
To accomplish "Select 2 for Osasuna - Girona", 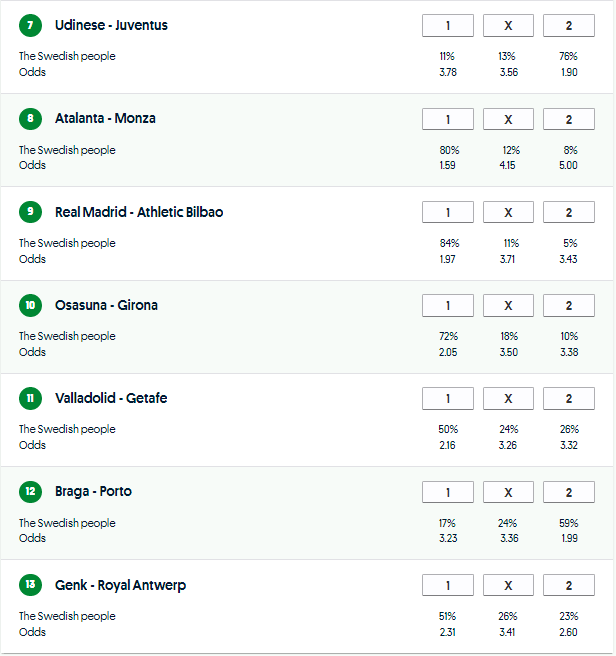I will pos(568,306).
